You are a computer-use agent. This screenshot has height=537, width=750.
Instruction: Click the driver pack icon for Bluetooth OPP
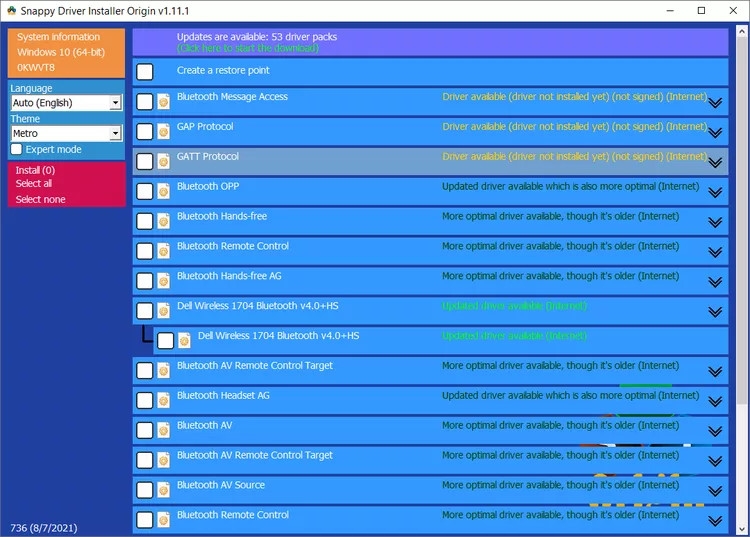(164, 191)
